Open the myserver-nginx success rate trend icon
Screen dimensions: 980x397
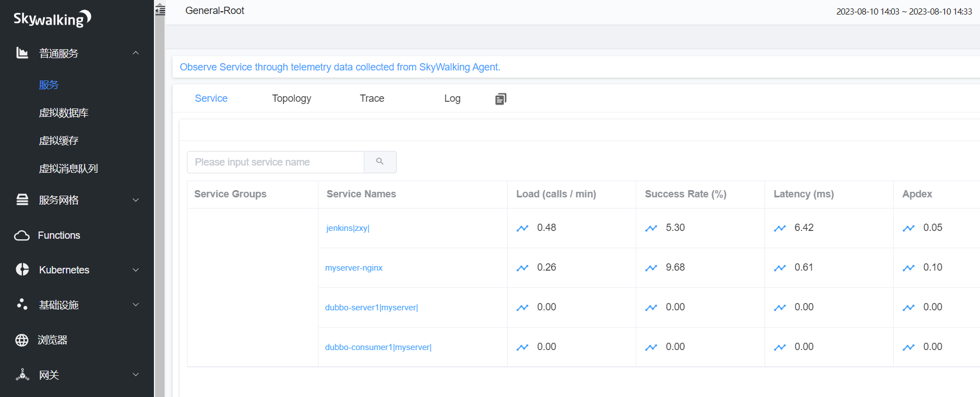(x=651, y=268)
